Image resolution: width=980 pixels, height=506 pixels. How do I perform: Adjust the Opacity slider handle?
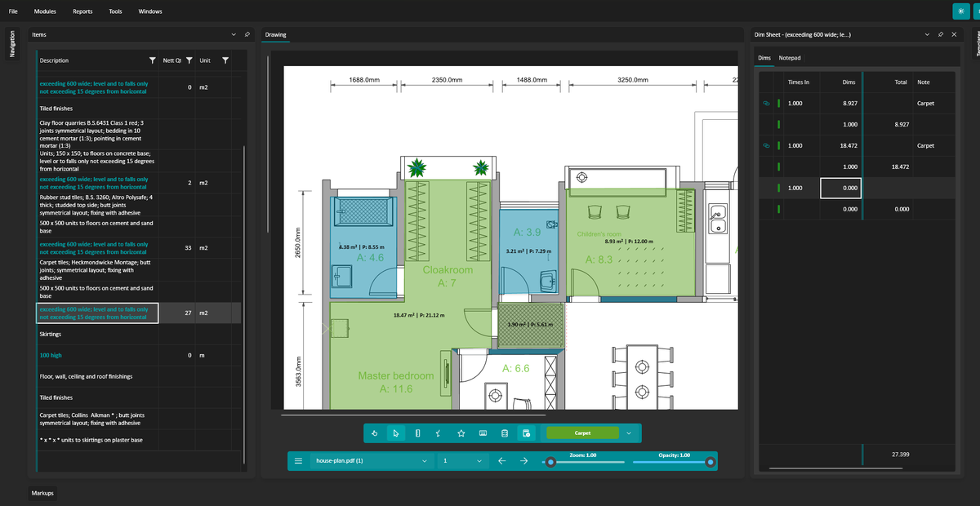710,462
